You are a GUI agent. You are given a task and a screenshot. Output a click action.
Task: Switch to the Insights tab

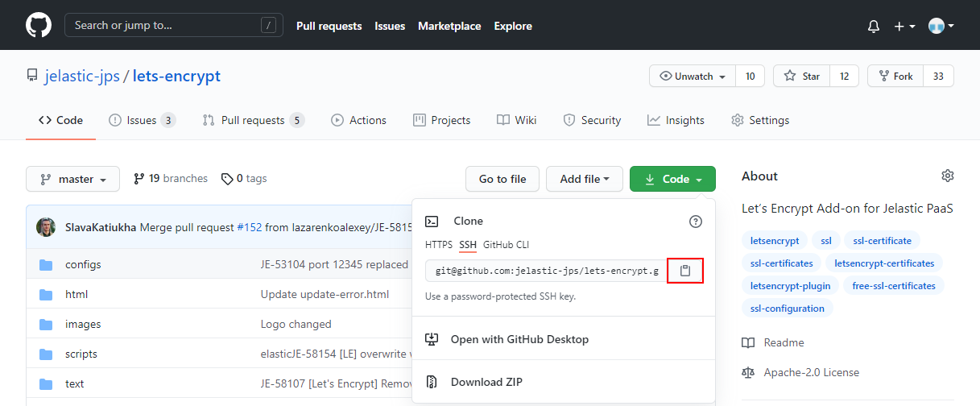676,120
